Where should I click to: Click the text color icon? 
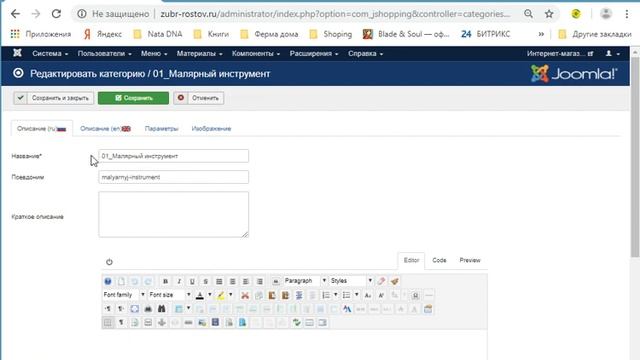pos(200,295)
